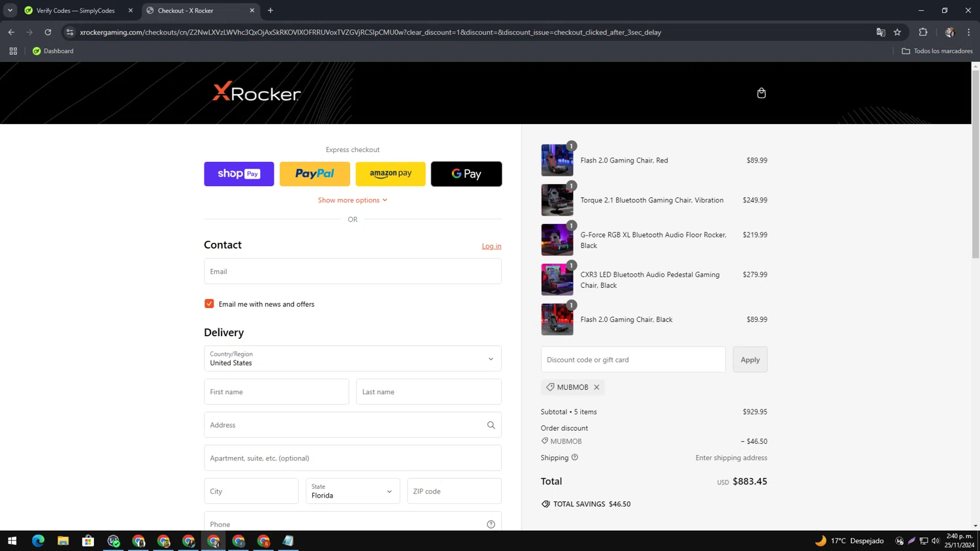Open Microsoft Store from taskbar

click(88, 541)
